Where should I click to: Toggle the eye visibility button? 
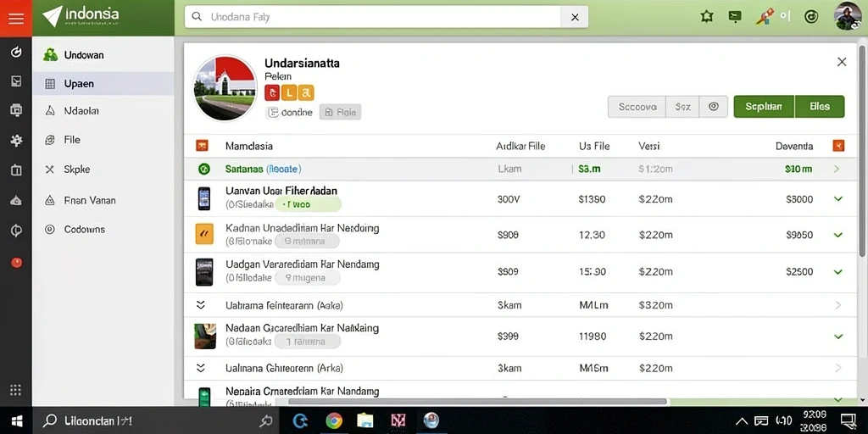point(714,107)
